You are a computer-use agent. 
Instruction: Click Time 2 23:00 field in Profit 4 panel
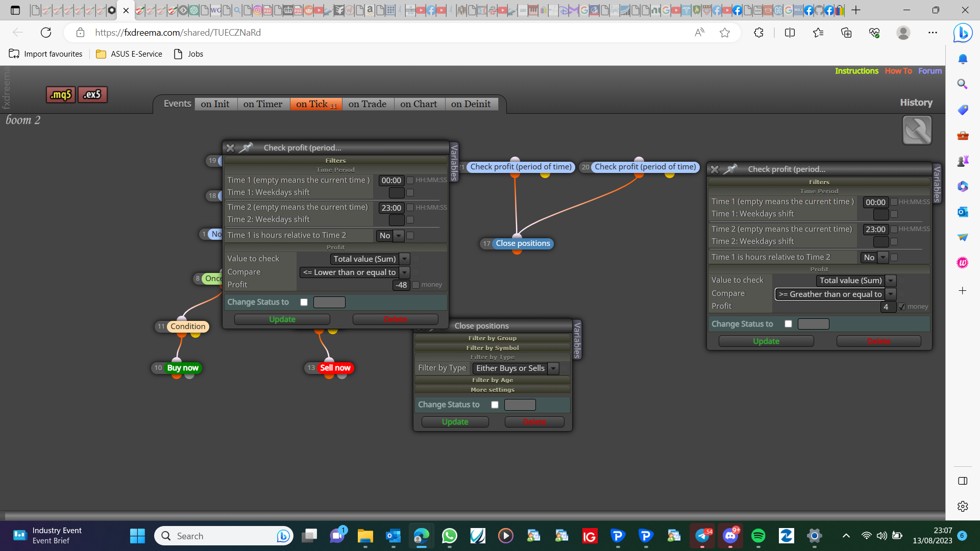pyautogui.click(x=875, y=230)
